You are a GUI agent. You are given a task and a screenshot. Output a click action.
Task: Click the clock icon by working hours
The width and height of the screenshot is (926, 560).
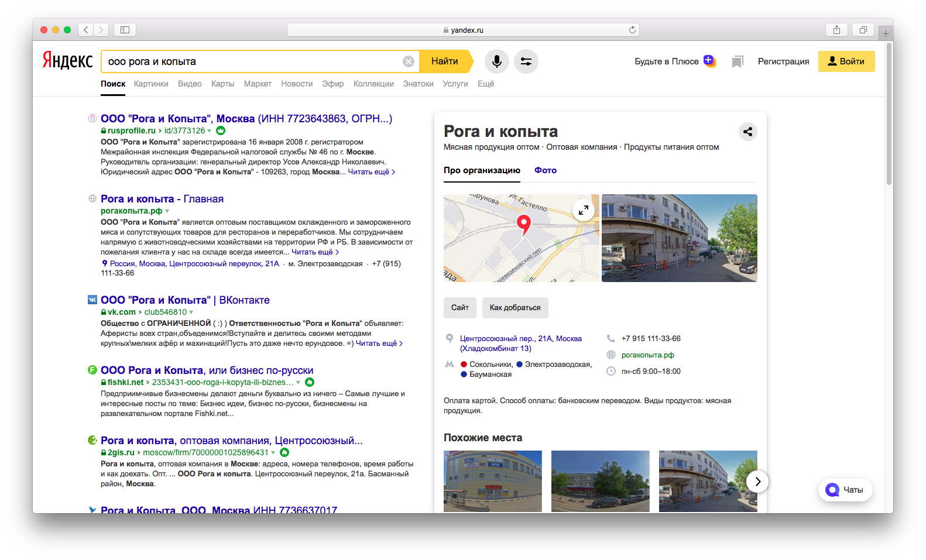(611, 371)
